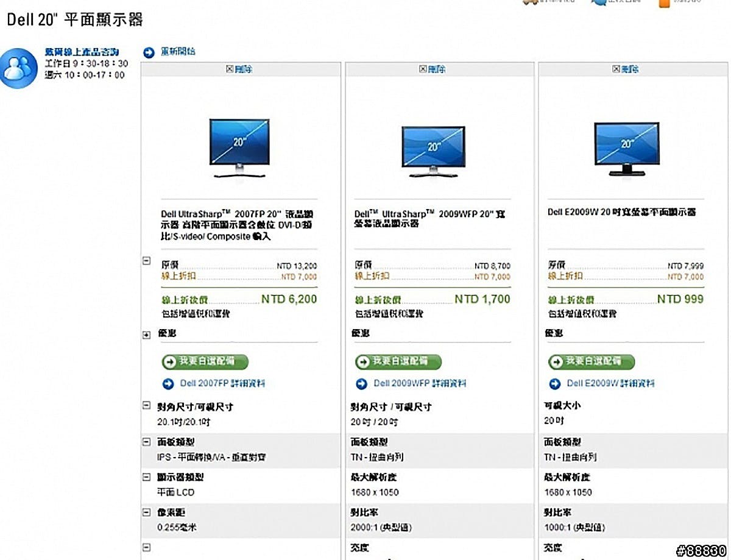The image size is (731, 560).
Task: Click the NTD 13,200 original price
Action: coord(297,266)
